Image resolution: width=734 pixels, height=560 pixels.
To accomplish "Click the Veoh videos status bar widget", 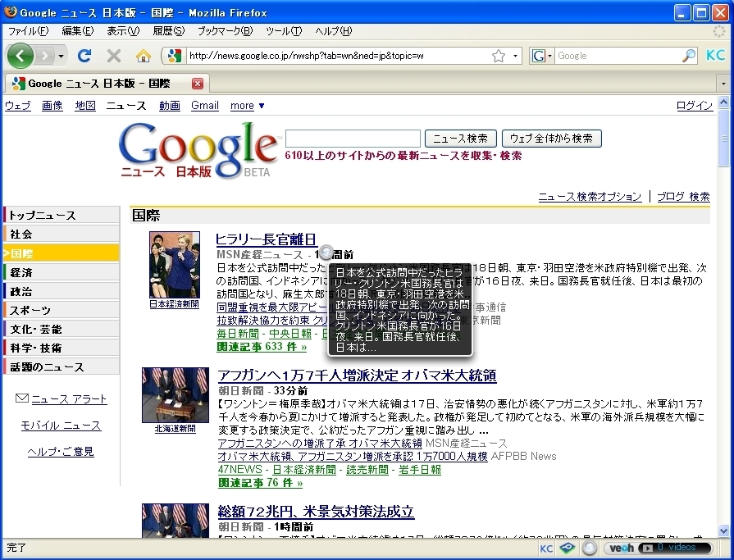I will [x=658, y=548].
